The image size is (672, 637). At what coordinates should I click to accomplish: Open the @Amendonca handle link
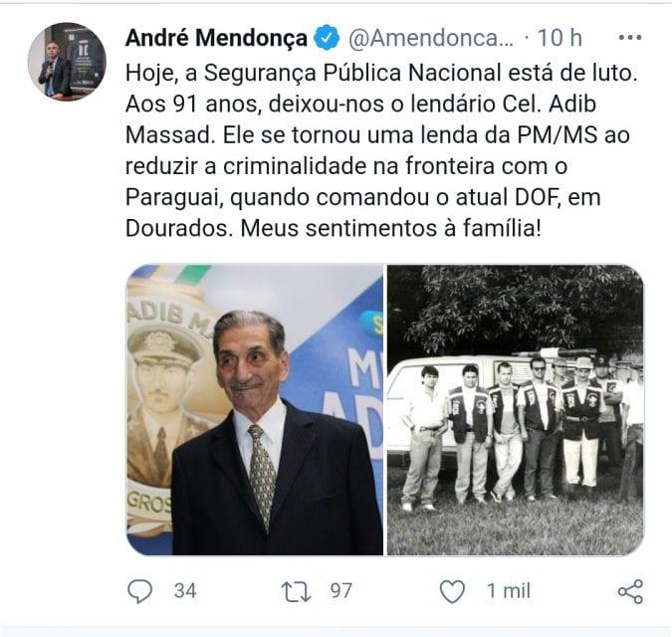(431, 38)
